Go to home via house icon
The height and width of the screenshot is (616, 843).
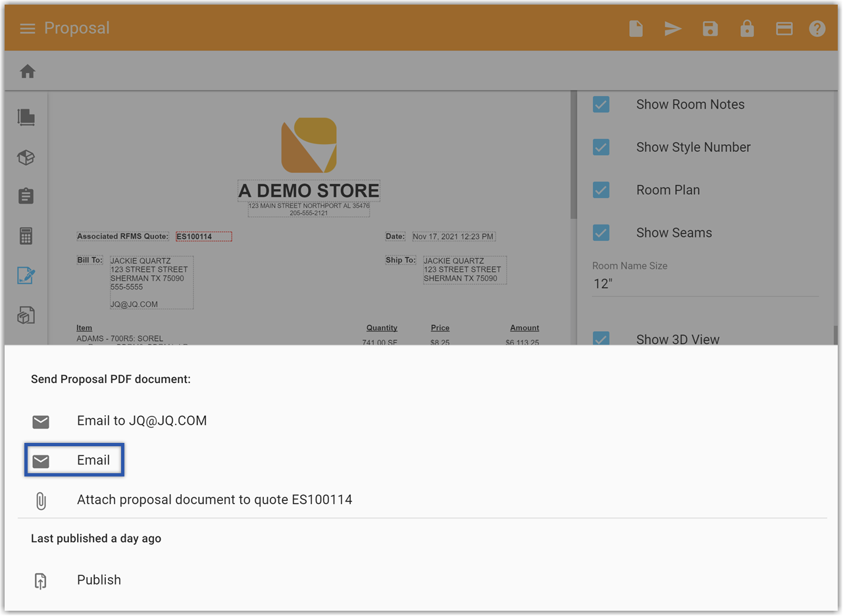[x=28, y=71]
